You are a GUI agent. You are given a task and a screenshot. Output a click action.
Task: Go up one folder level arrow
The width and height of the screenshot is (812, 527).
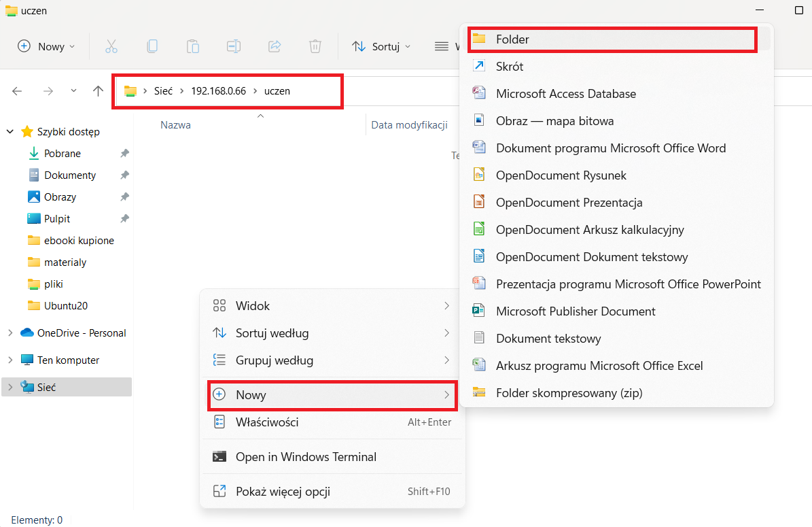[x=98, y=91]
